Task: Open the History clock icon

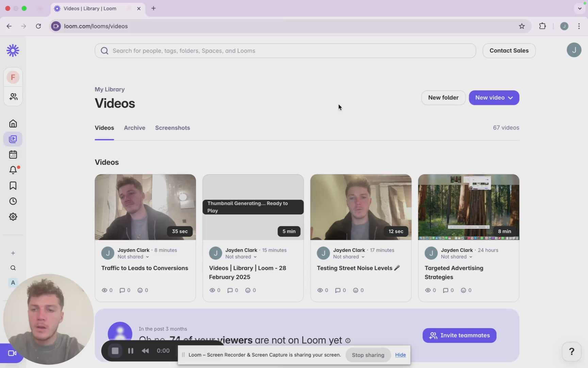Action: coord(13,201)
